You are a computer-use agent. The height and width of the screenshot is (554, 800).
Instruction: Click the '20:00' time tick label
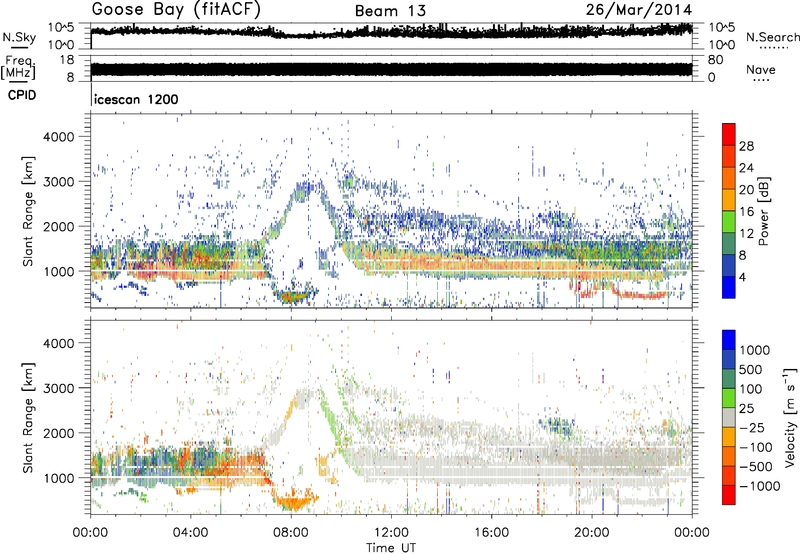(x=591, y=533)
